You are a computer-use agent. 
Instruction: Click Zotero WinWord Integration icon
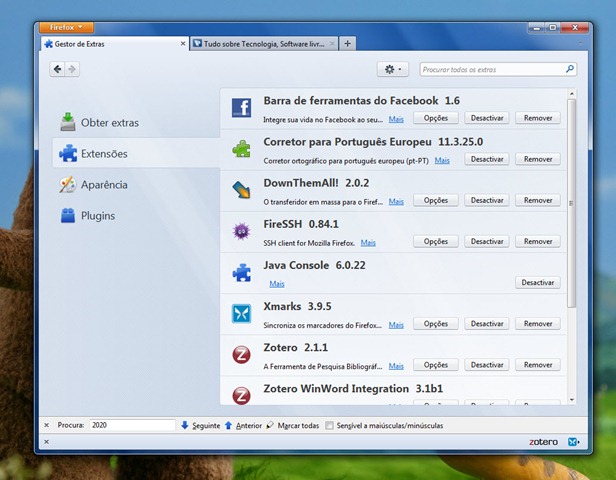(x=241, y=395)
